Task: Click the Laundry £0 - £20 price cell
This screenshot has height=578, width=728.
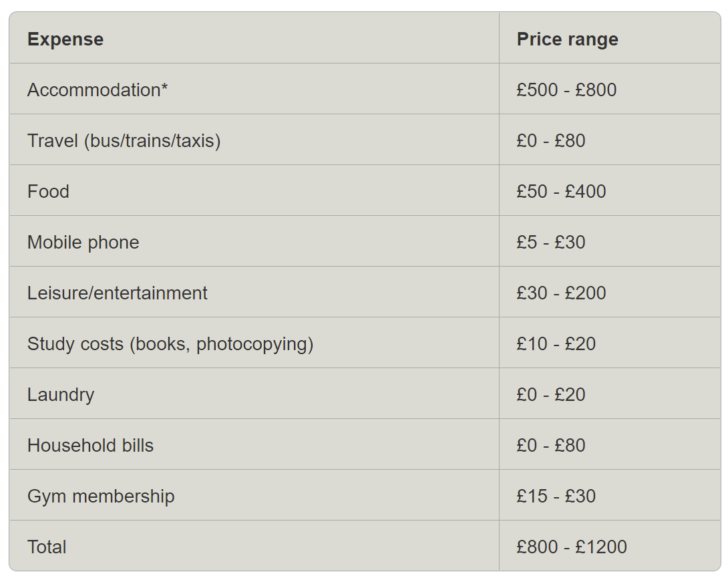Action: coord(610,393)
